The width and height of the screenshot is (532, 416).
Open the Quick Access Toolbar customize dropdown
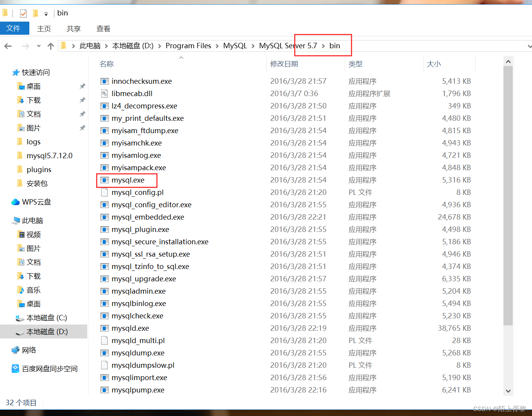(x=46, y=13)
